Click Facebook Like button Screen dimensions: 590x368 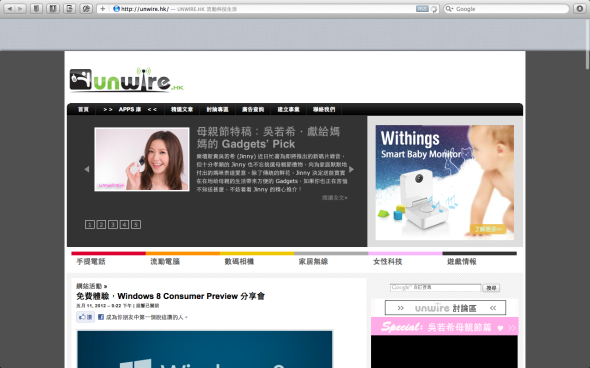coord(85,317)
